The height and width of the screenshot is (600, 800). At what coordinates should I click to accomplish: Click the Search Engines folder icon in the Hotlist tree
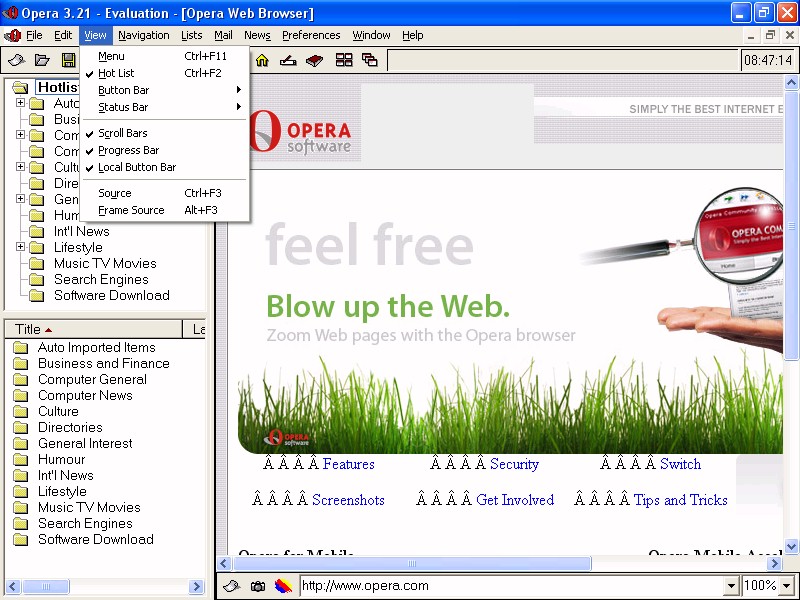[x=36, y=280]
